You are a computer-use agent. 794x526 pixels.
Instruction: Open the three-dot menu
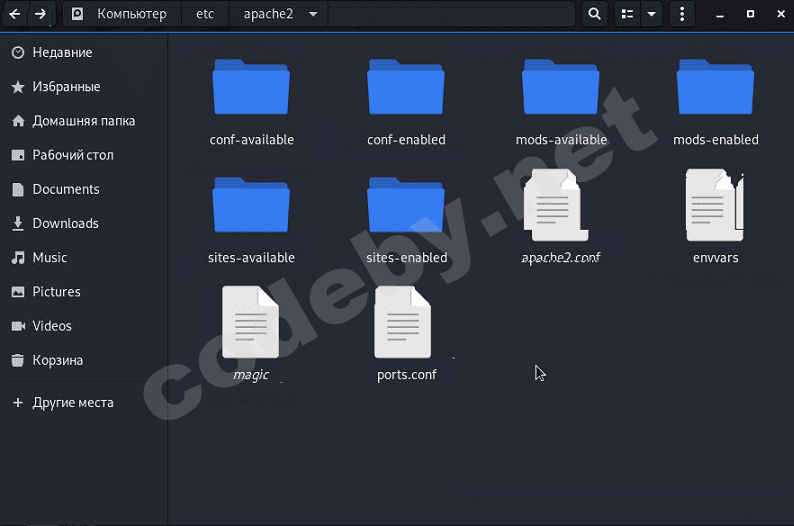(x=682, y=14)
